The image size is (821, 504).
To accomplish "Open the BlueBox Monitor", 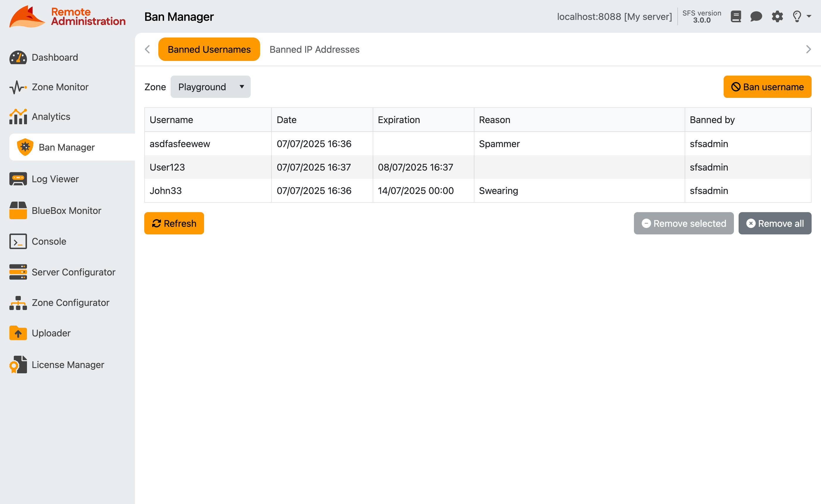I will pos(66,210).
